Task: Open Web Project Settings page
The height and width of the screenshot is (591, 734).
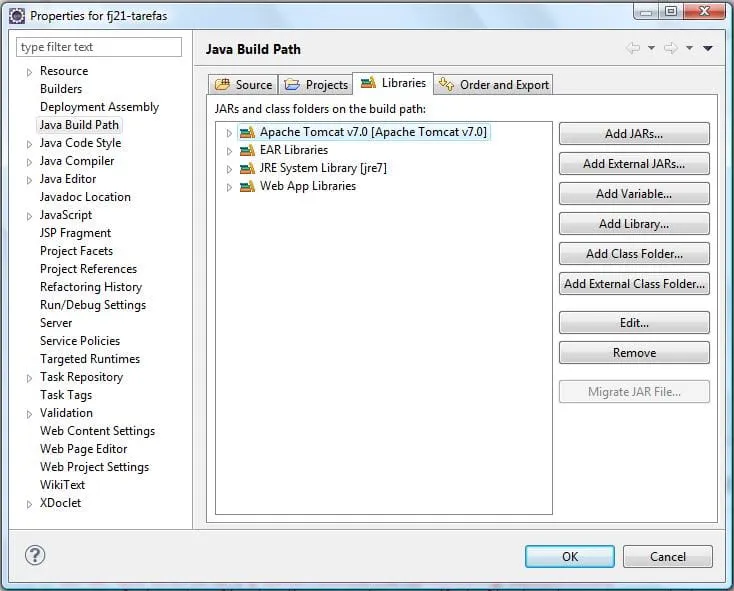Action: (95, 467)
